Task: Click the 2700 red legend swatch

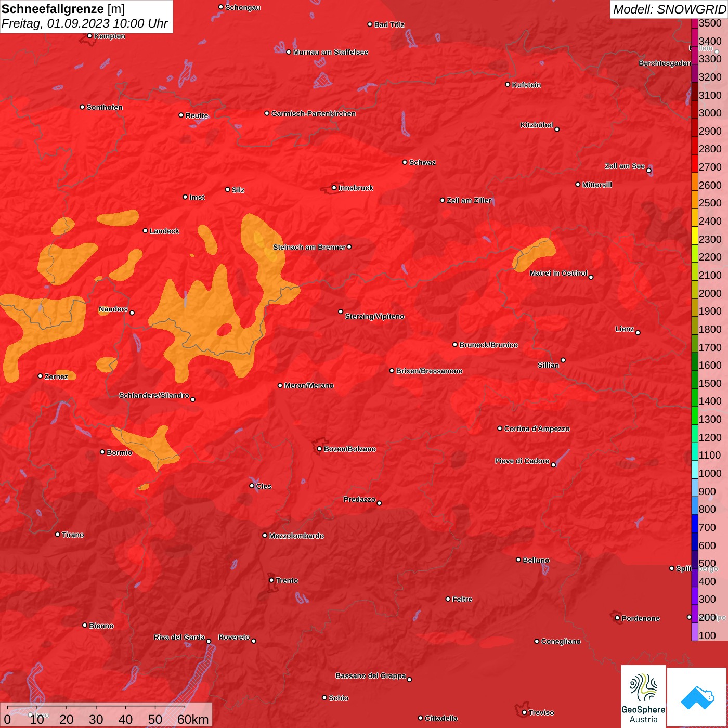Action: pos(695,163)
